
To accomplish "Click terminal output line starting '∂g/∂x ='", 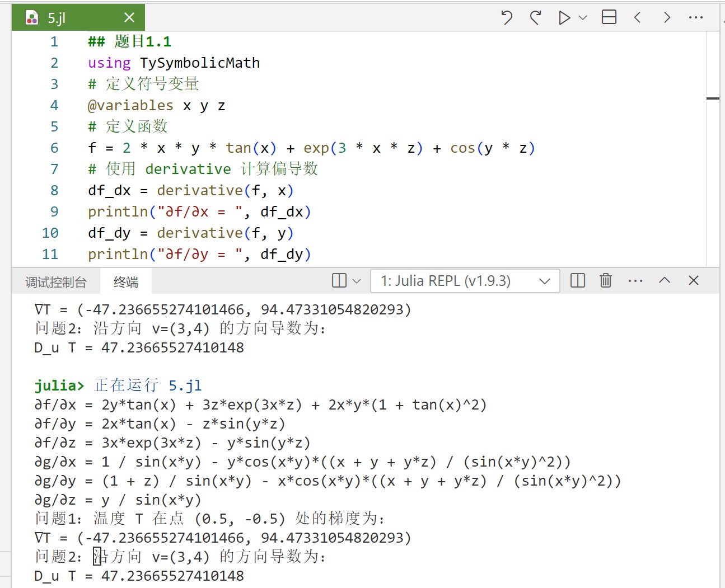I will click(x=303, y=462).
